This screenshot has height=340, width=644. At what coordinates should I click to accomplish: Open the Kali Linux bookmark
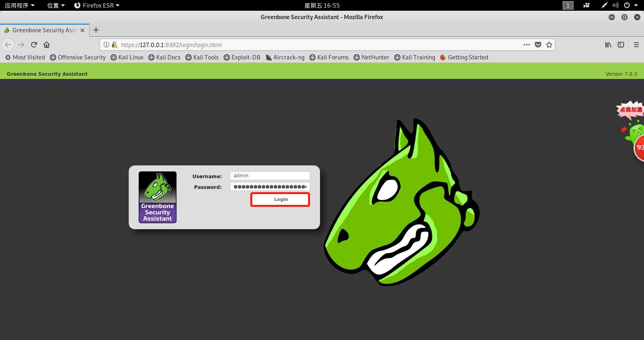click(x=127, y=57)
